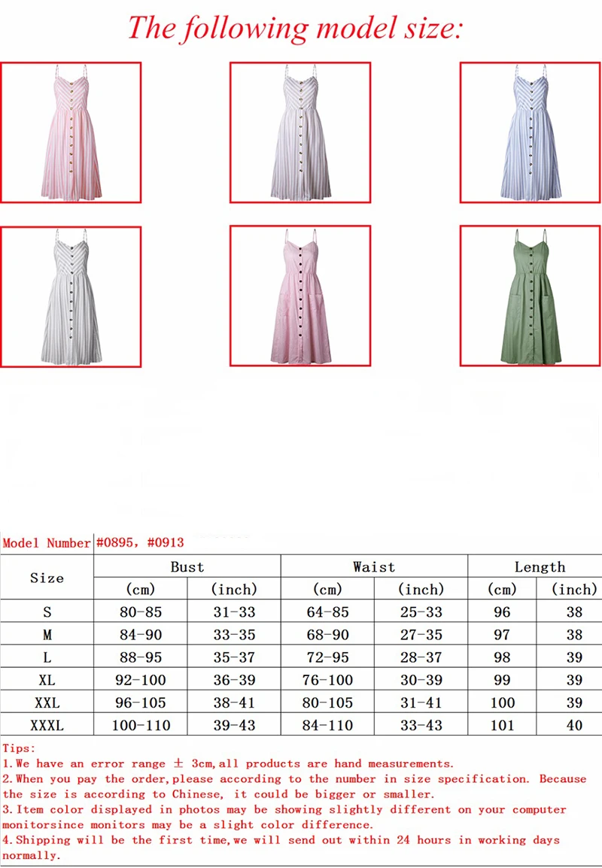Click the "M" size row label

pos(47,635)
